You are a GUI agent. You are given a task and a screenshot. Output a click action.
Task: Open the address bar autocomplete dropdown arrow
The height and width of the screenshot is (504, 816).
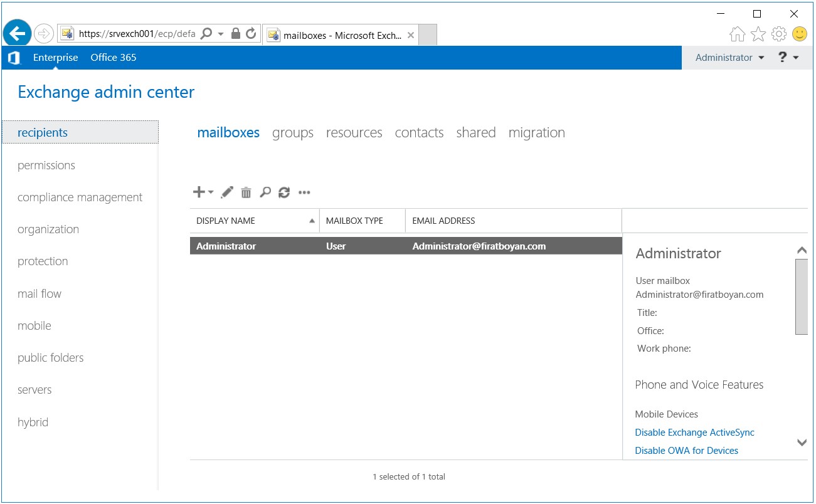221,34
